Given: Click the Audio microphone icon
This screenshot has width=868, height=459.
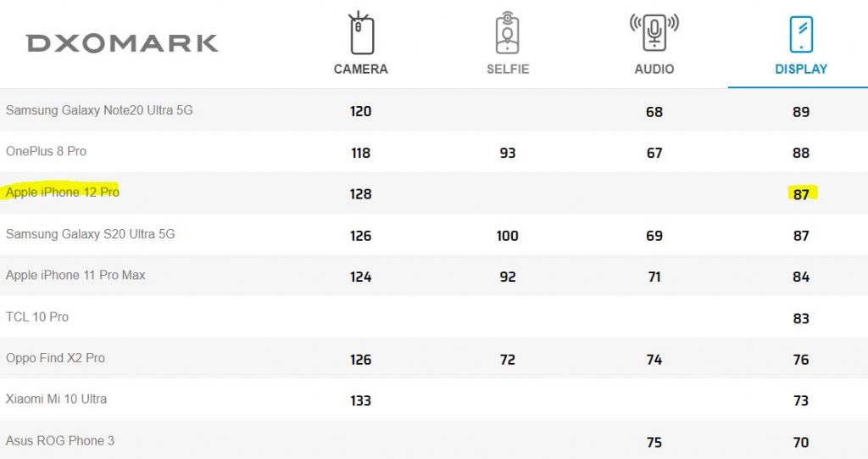Looking at the screenshot, I should tap(654, 33).
